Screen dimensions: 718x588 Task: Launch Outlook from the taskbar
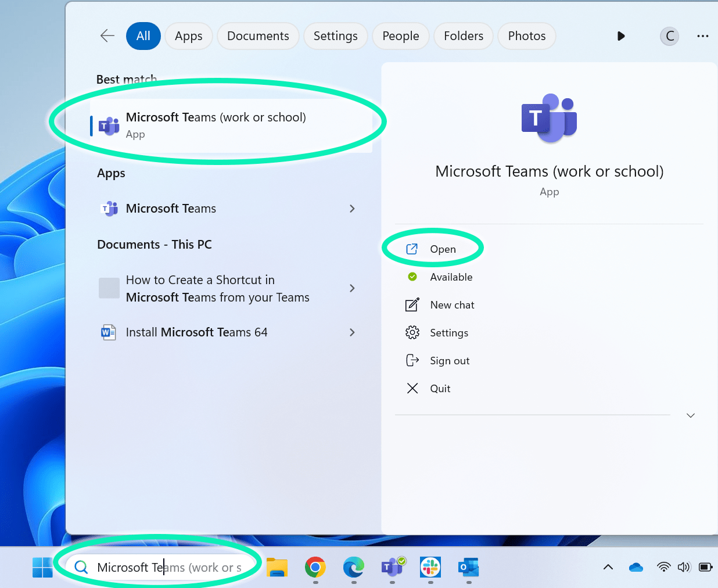pos(468,567)
